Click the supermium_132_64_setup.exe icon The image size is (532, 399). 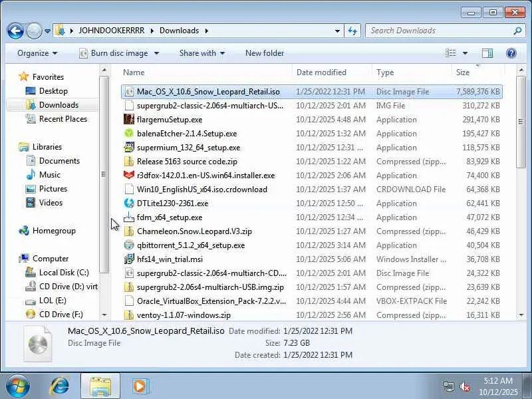[129, 147]
